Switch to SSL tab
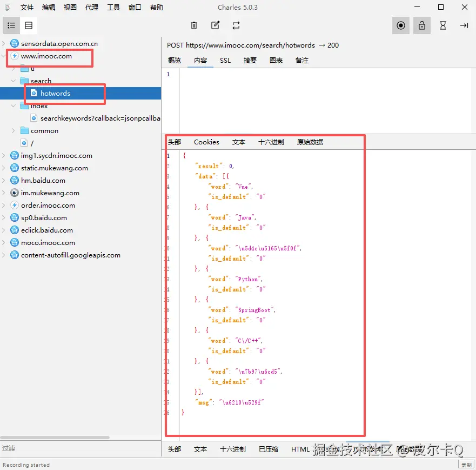476x470 pixels. (x=225, y=61)
